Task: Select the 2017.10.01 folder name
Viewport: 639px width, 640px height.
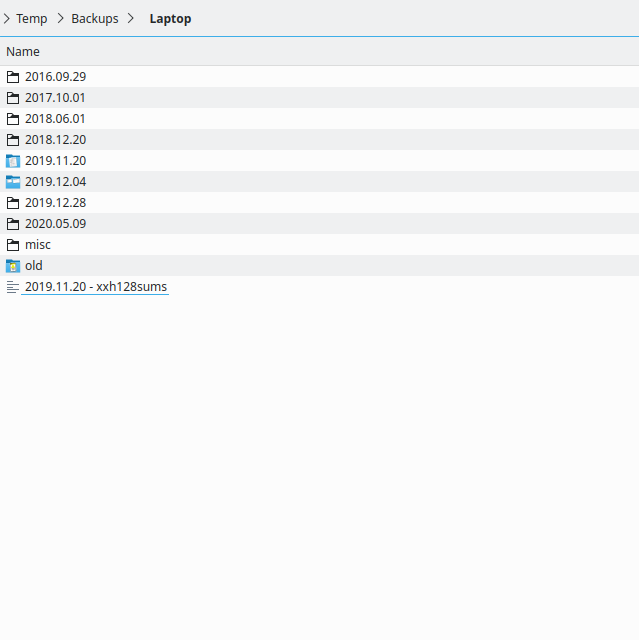Action: (x=55, y=98)
